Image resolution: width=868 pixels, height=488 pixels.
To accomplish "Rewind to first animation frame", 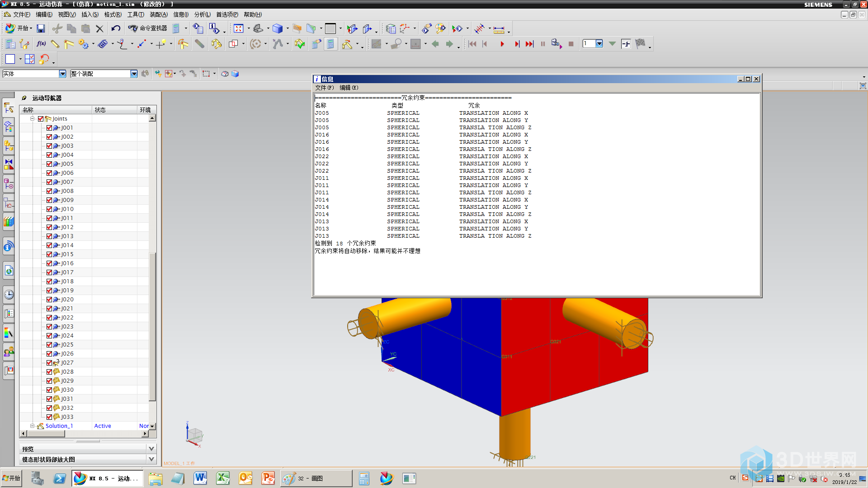I will pyautogui.click(x=472, y=44).
